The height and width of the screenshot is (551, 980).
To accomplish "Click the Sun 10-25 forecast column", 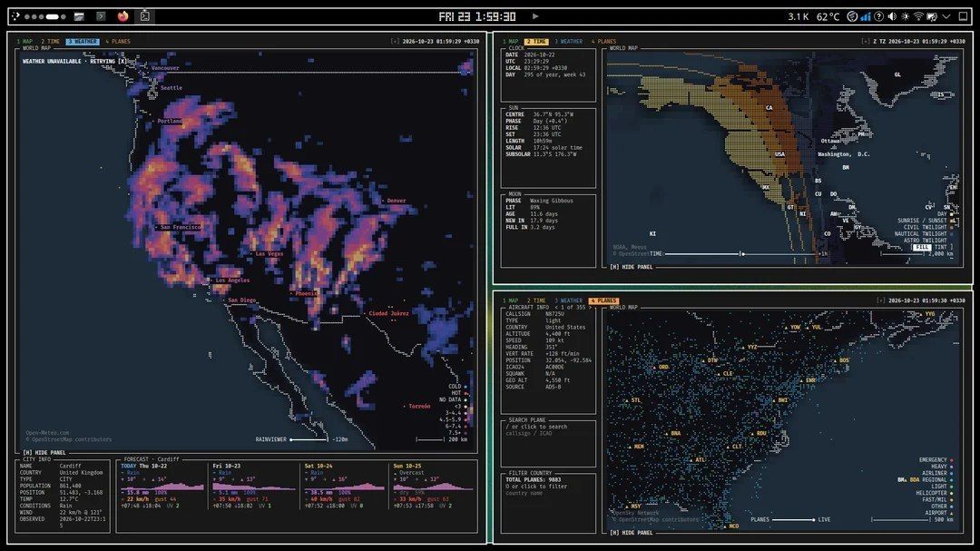I will coord(434,486).
